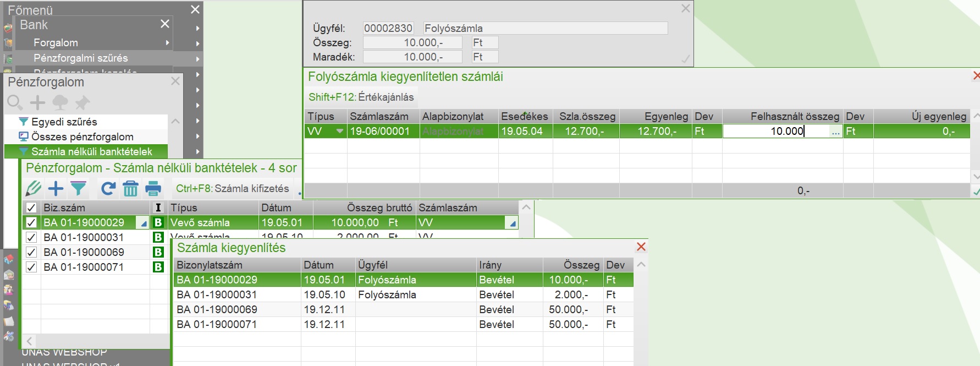Viewport: 980px width, 366px height.
Task: Click the B icon of row BA 01-19000031
Action: tap(158, 237)
